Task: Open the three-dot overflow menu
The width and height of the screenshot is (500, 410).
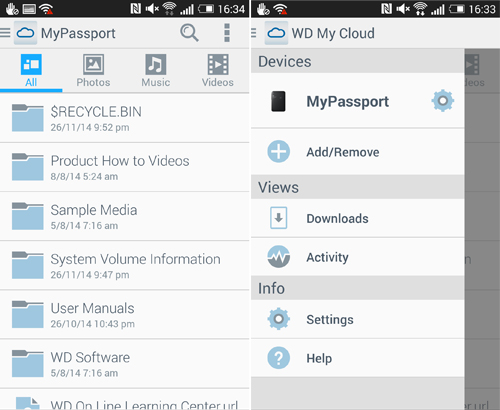Action: point(227,33)
